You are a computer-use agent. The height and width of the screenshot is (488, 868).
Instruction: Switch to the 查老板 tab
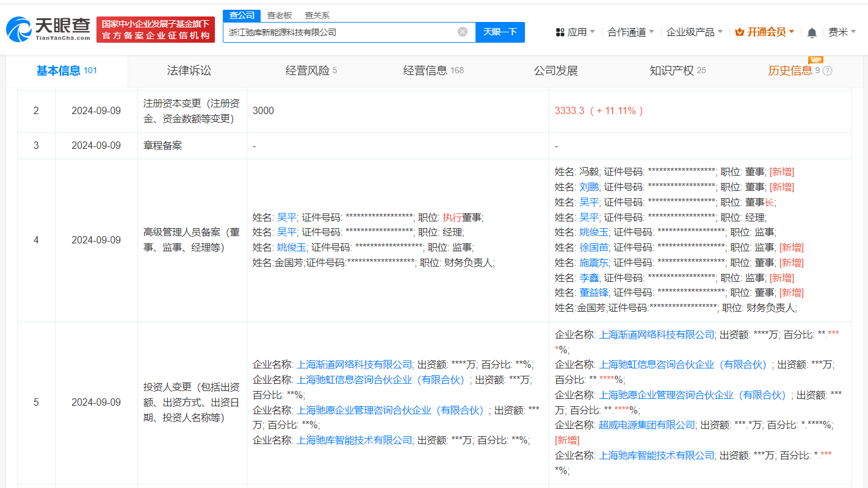coord(278,15)
